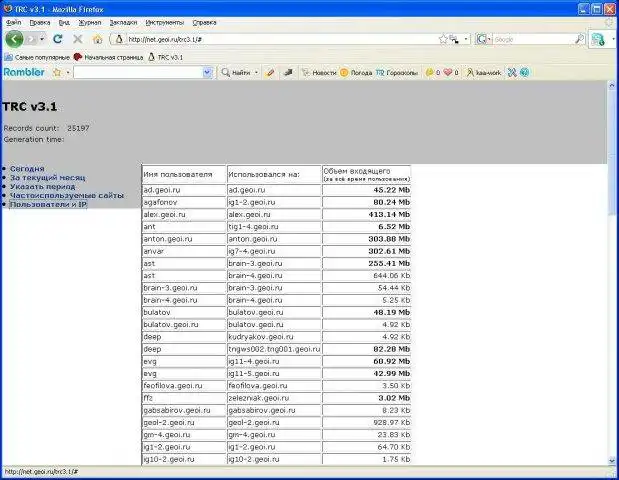The width and height of the screenshot is (619, 480).
Task: Select the kudryakov.geoi.ru host cell
Action: (274, 337)
